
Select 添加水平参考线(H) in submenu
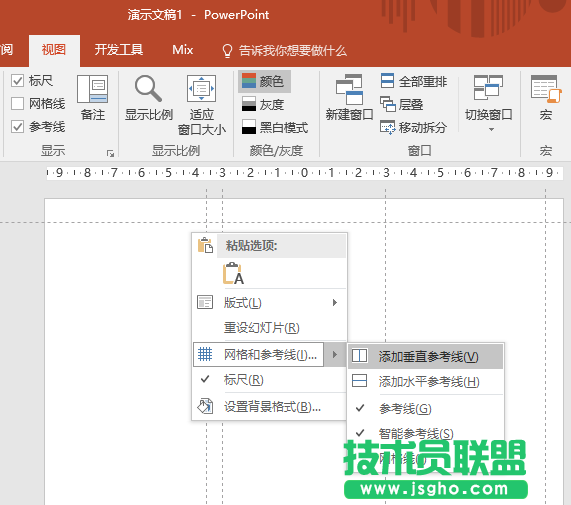click(425, 382)
